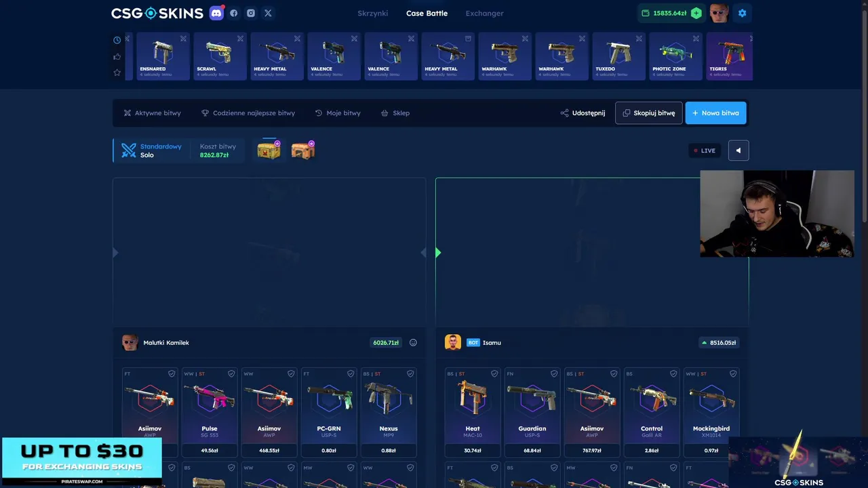Click the CSGO SKINS logo
This screenshot has width=868, height=488.
pyautogui.click(x=157, y=13)
